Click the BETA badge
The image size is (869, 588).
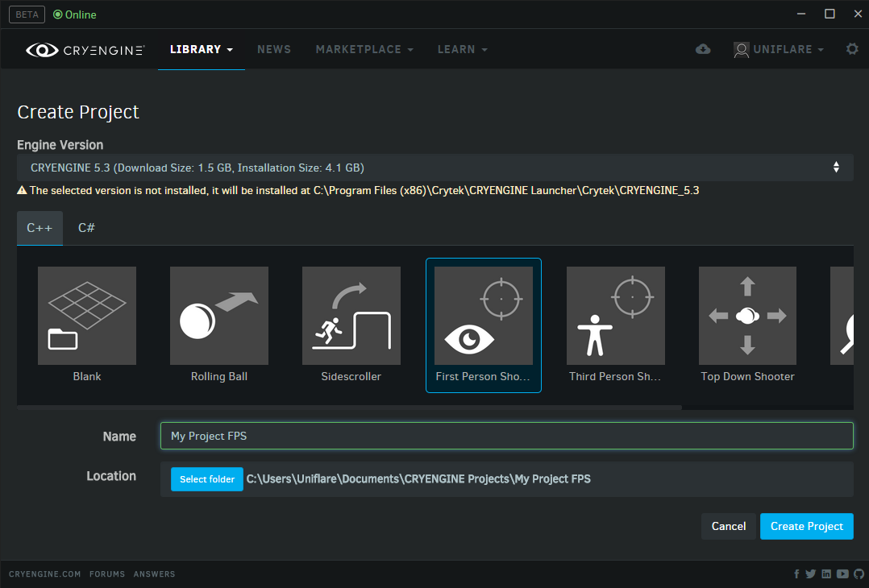(27, 14)
